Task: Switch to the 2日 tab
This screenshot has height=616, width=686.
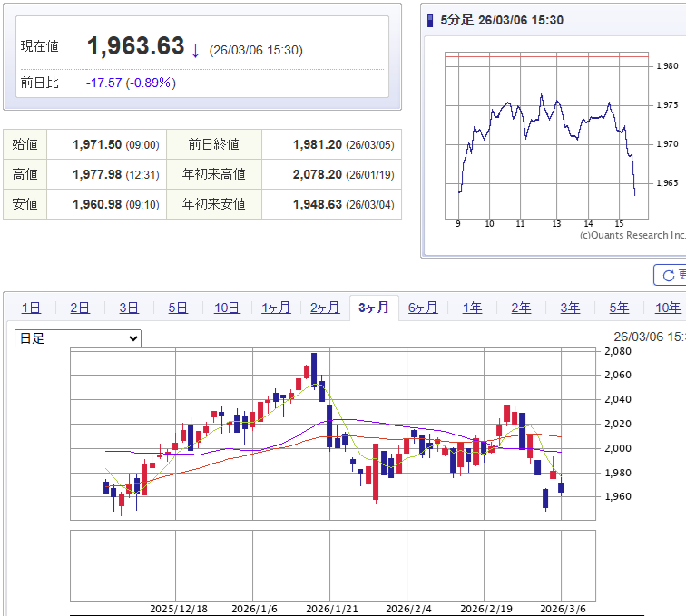Action: 80,308
